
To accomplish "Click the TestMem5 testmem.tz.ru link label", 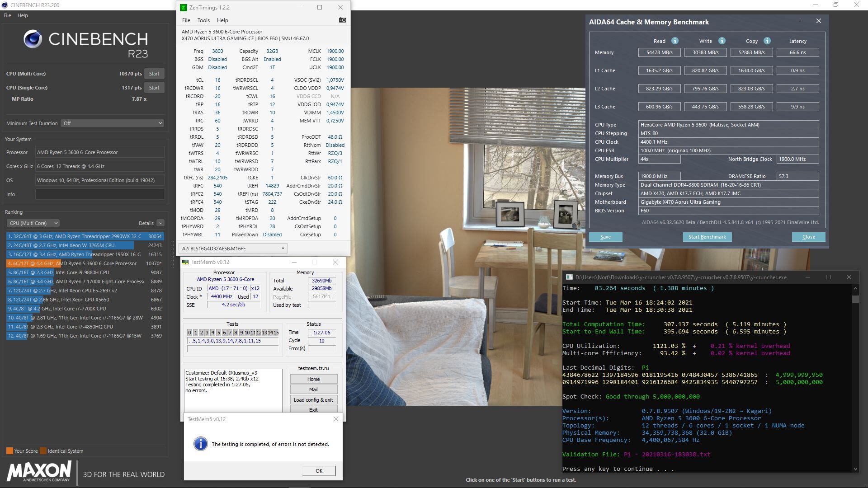I will [313, 368].
